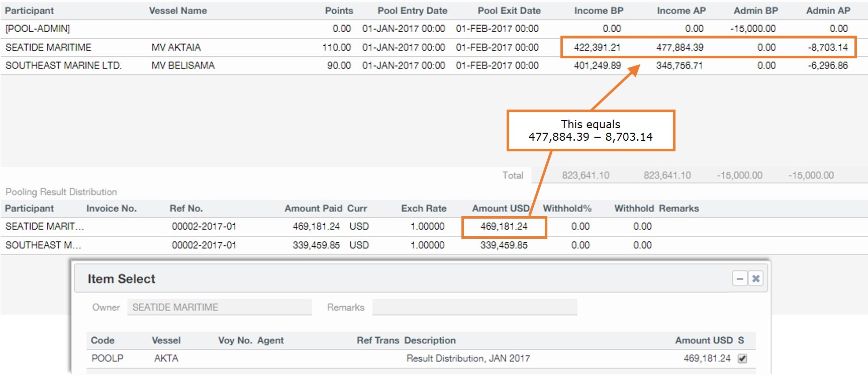The width and height of the screenshot is (868, 376).
Task: Click the Vessel Name column header
Action: pyautogui.click(x=178, y=11)
